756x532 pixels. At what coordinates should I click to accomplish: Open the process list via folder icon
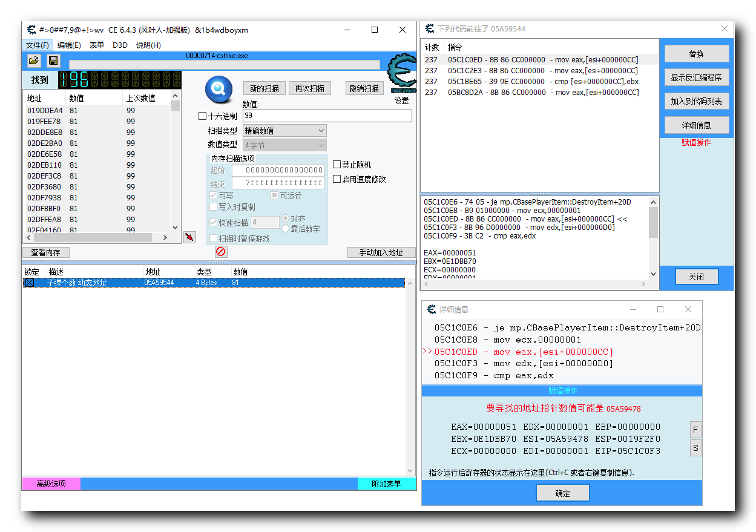(x=34, y=61)
